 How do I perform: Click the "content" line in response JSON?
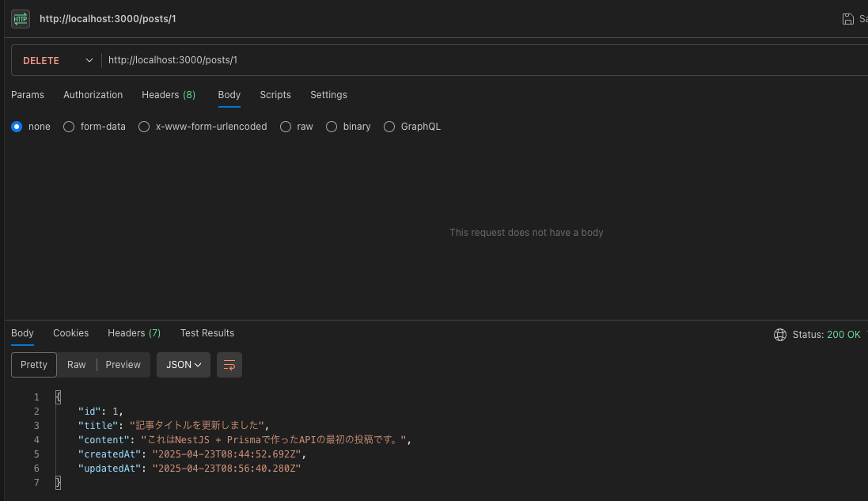[x=244, y=439]
